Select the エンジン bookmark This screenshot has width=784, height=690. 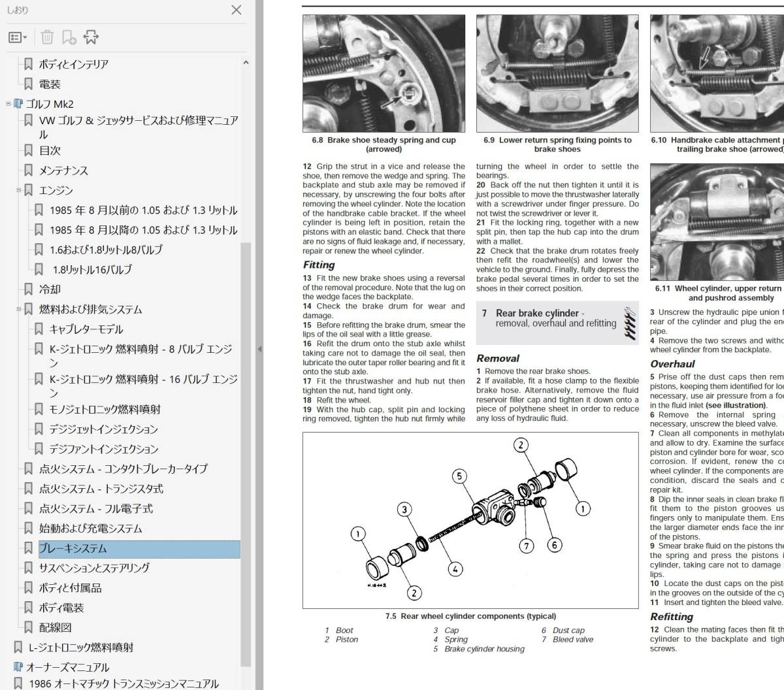(x=56, y=190)
